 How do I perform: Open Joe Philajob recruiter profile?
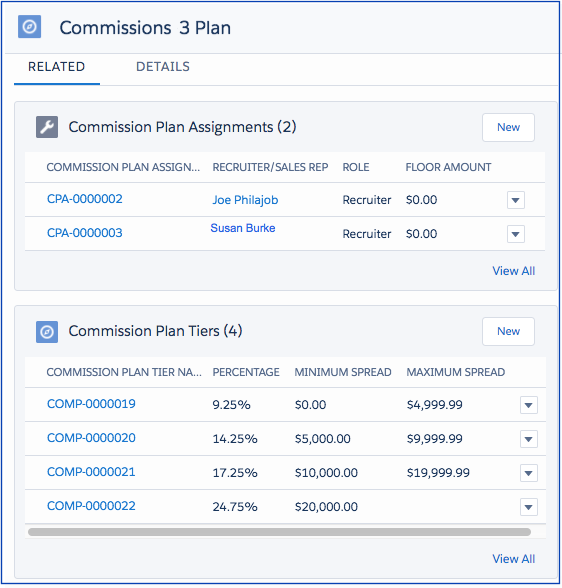tap(245, 200)
